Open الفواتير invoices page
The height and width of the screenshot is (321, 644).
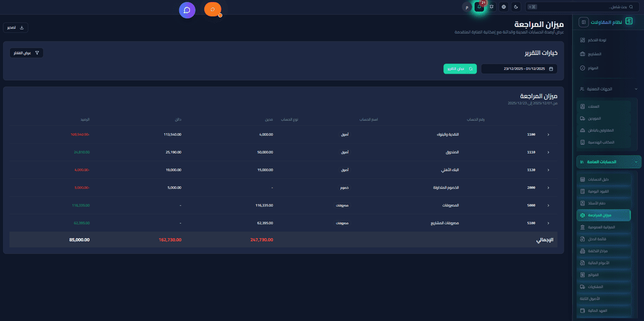coord(604,275)
